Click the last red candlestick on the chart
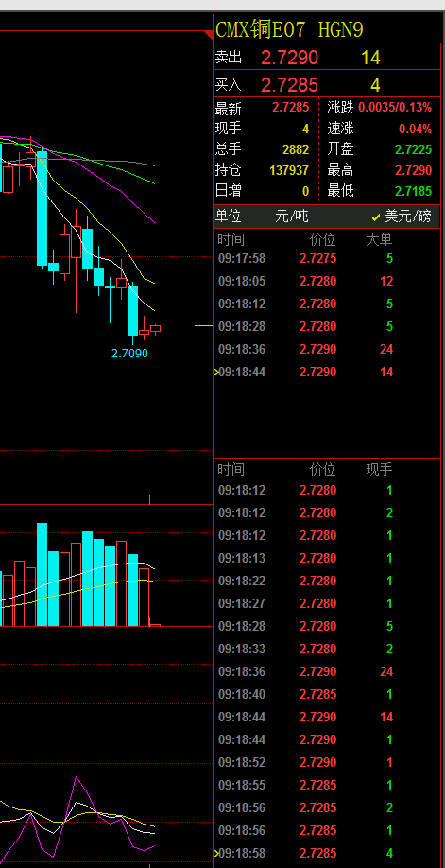The width and height of the screenshot is (445, 868). tap(156, 329)
